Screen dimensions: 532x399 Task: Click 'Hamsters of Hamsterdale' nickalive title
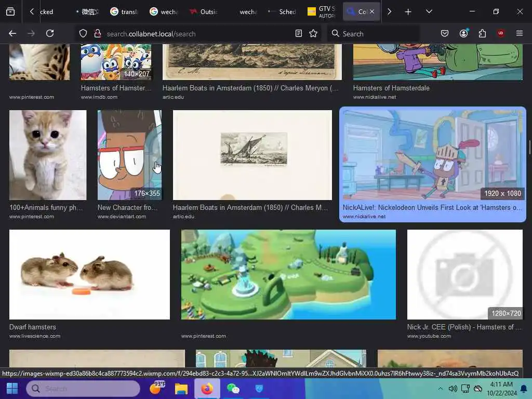pyautogui.click(x=391, y=88)
